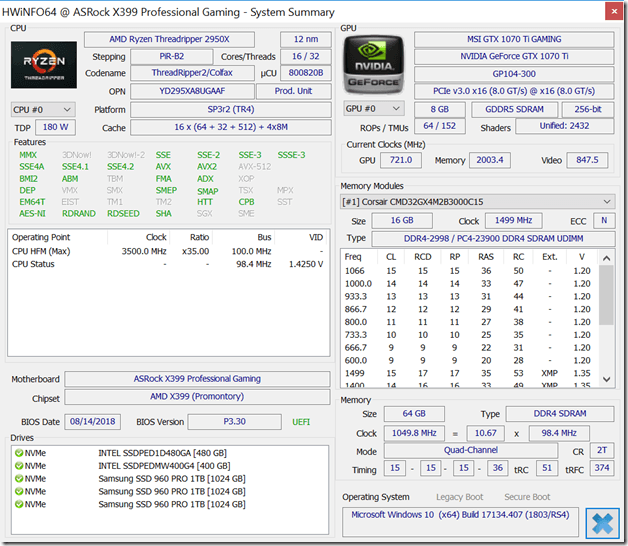The height and width of the screenshot is (546, 628).
Task: Click the NVIDIA GeForce GTX 1070 Ti field
Action: click(x=514, y=56)
